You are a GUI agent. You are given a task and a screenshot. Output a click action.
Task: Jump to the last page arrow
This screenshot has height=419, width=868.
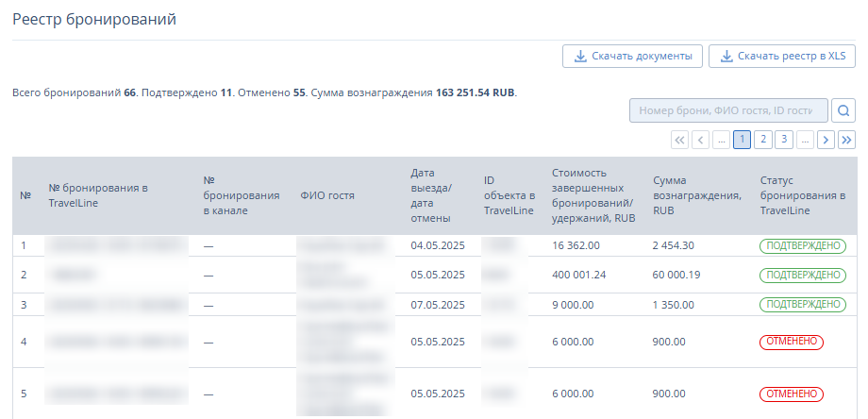click(x=846, y=140)
